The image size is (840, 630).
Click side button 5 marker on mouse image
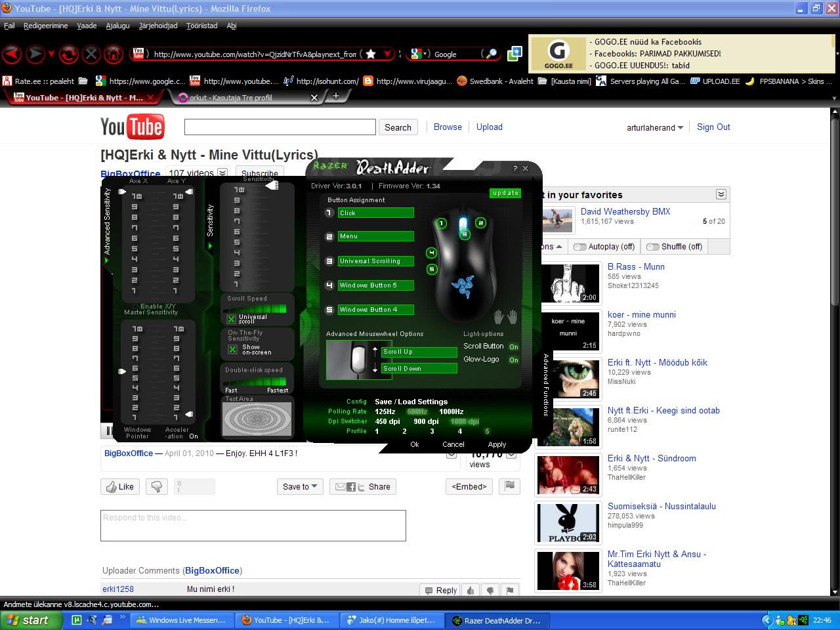[x=431, y=269]
